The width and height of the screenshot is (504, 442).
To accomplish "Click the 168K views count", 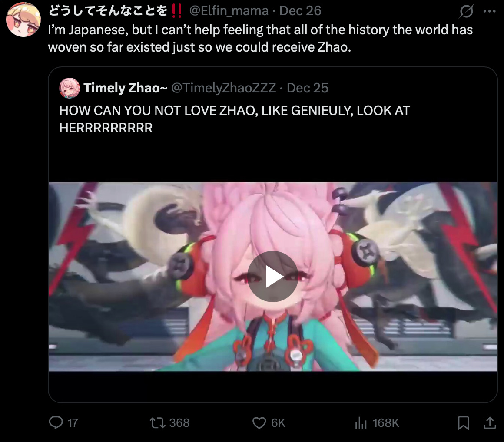I will point(386,423).
